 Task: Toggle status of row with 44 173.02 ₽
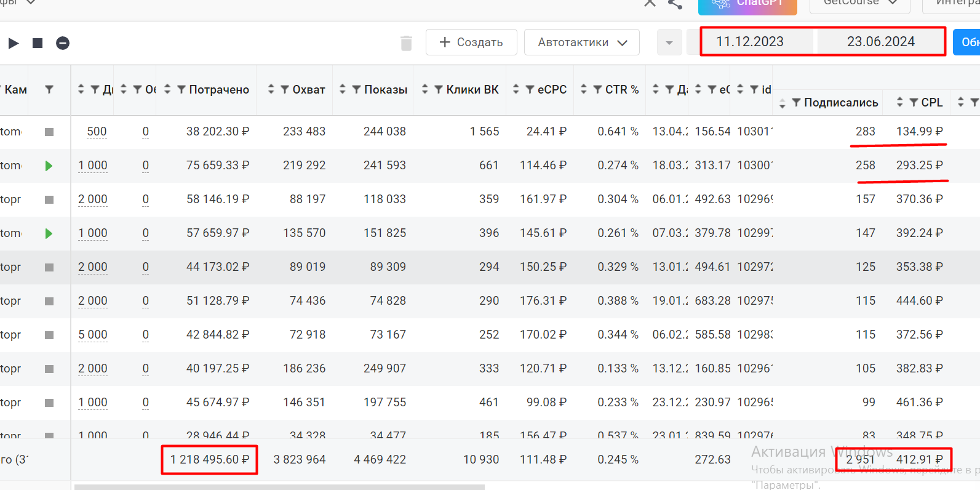(49, 267)
